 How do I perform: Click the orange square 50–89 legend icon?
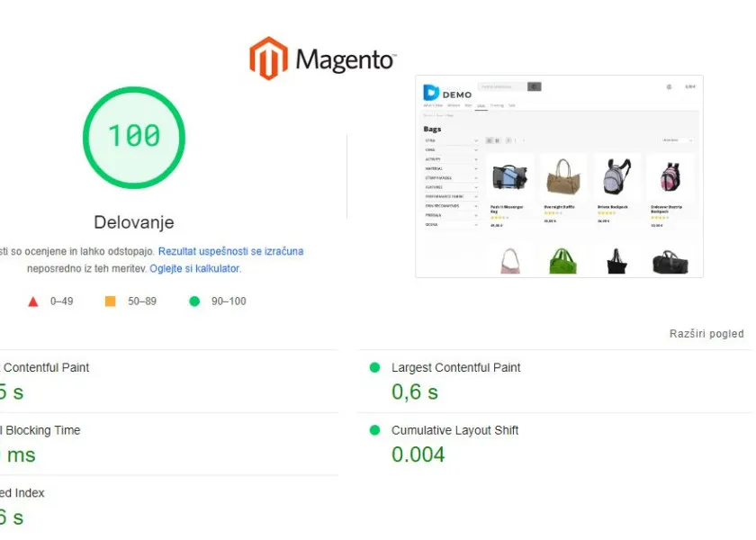(110, 301)
